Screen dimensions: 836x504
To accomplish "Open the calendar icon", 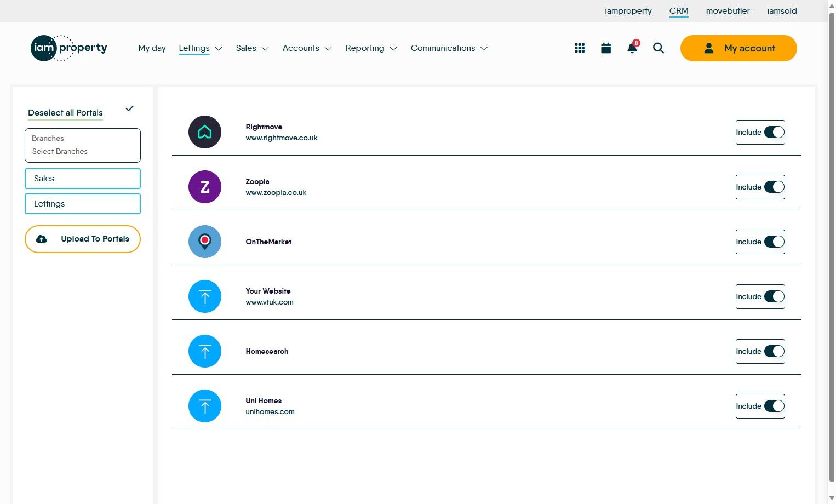I will (x=606, y=48).
